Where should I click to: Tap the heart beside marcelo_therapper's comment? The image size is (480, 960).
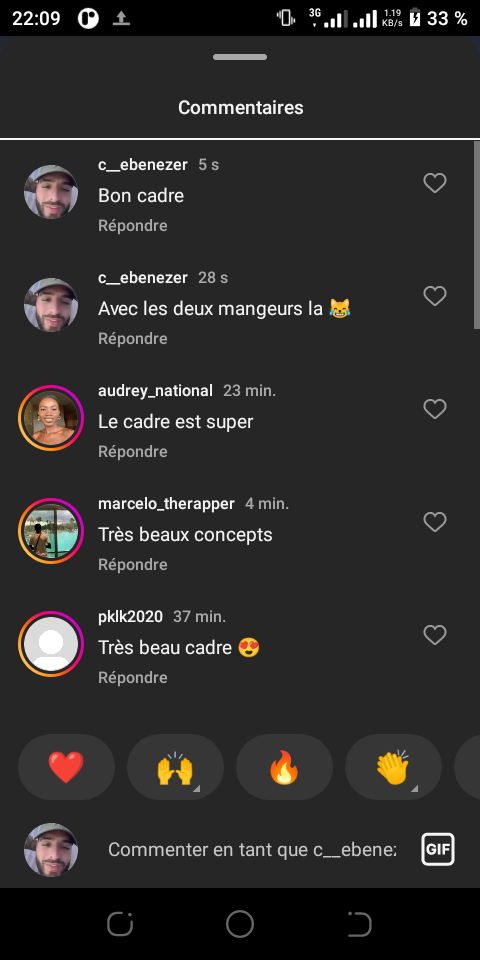pyautogui.click(x=435, y=522)
